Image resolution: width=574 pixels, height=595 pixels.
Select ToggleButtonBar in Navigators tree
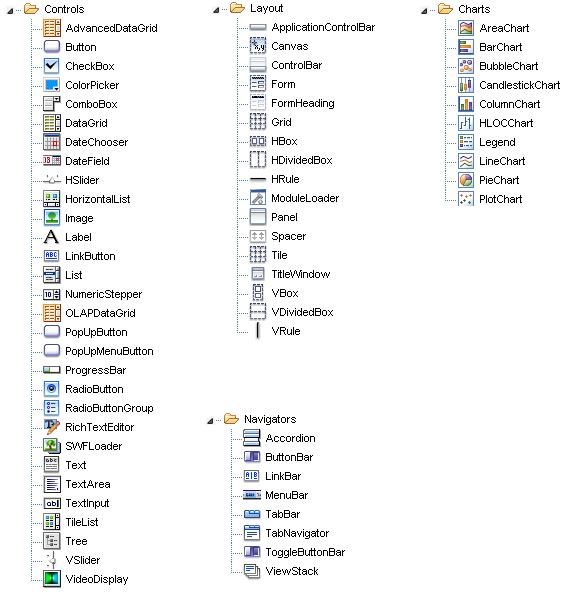tap(305, 552)
